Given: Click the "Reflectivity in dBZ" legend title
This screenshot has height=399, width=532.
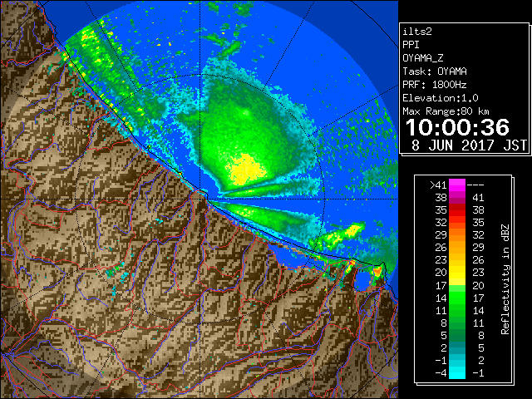Looking at the screenshot, I should coord(505,279).
